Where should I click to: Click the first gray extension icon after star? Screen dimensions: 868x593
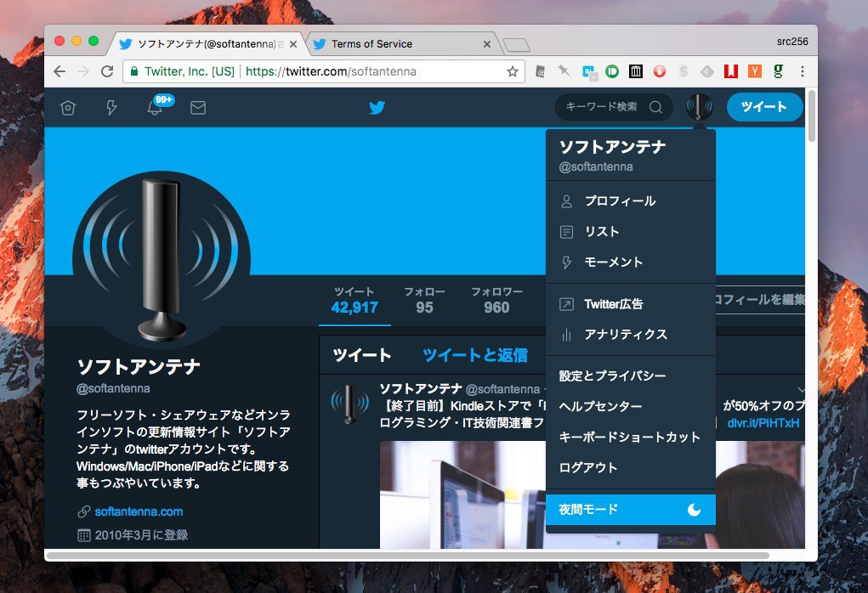(541, 71)
